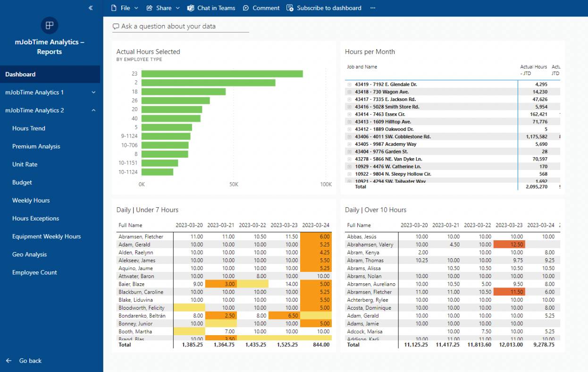Click the Comment icon in the toolbar

246,8
